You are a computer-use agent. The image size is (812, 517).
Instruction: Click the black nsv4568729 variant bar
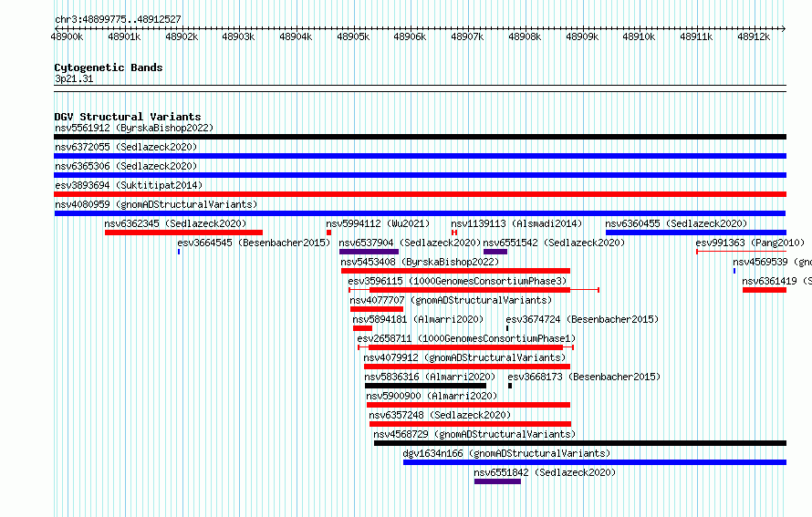(580, 443)
